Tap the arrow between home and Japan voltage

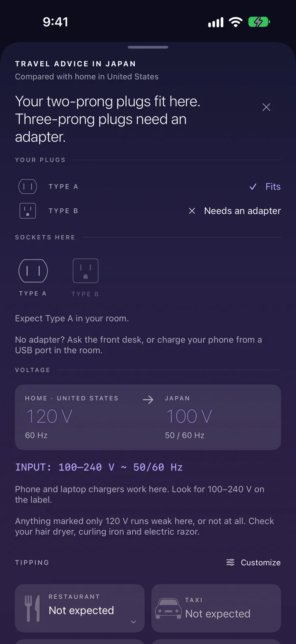click(148, 399)
